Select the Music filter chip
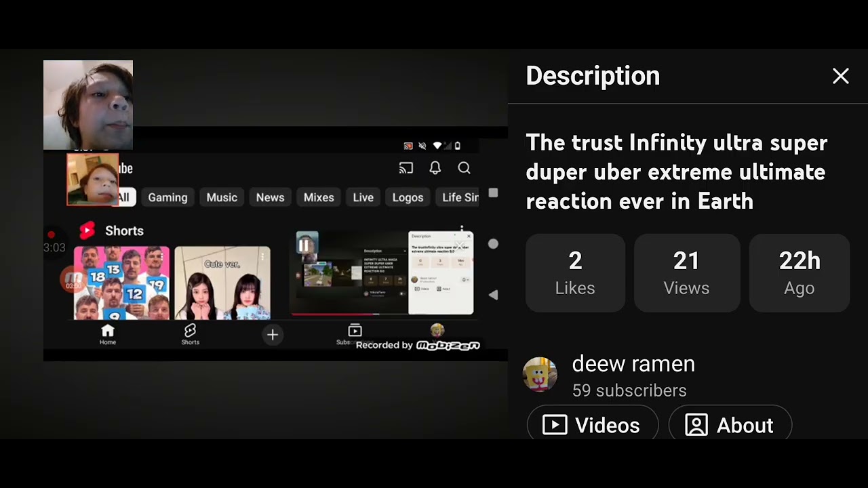868x488 pixels. (x=222, y=197)
